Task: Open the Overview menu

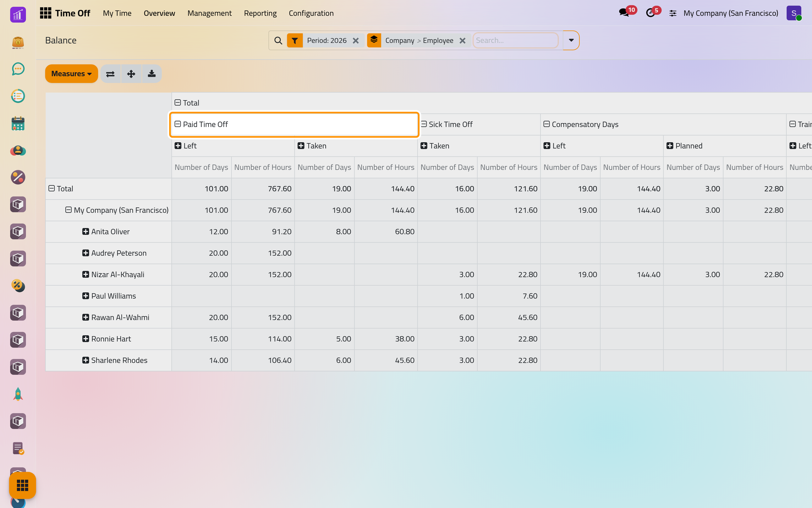Action: click(x=159, y=13)
